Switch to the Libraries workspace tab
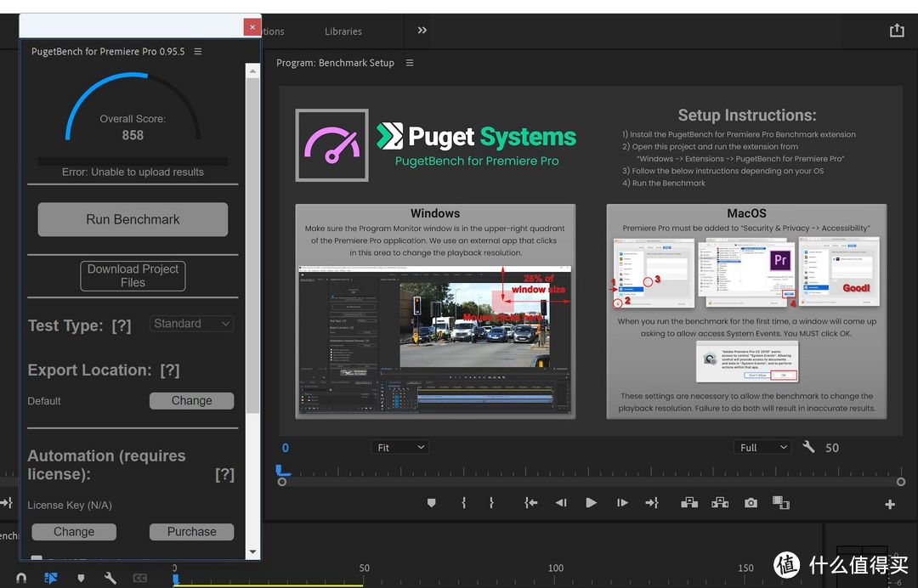 tap(343, 31)
